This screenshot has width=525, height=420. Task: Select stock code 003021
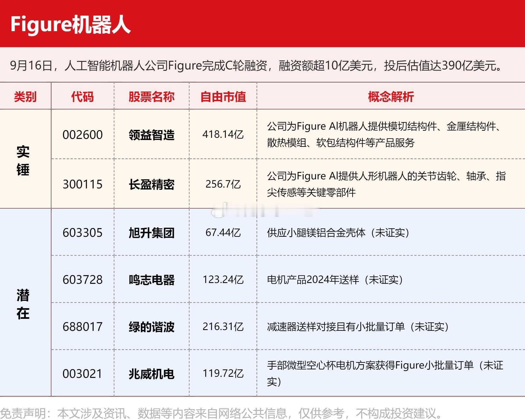click(83, 374)
